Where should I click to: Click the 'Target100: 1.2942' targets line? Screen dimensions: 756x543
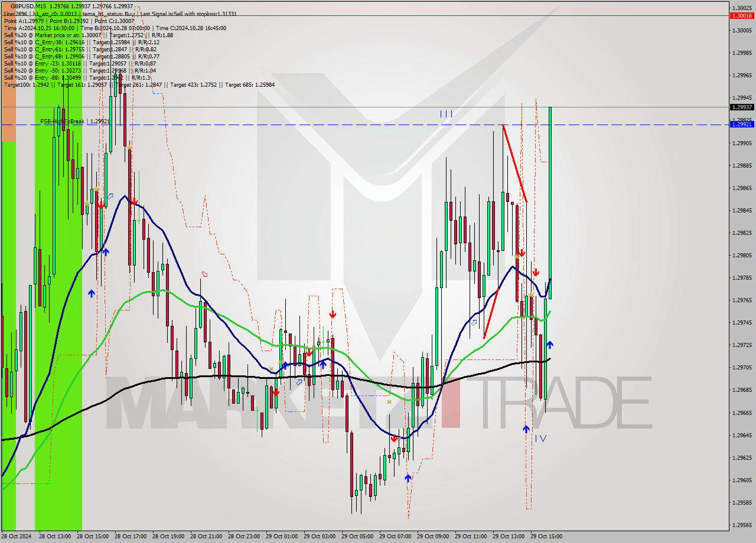pyautogui.click(x=139, y=84)
